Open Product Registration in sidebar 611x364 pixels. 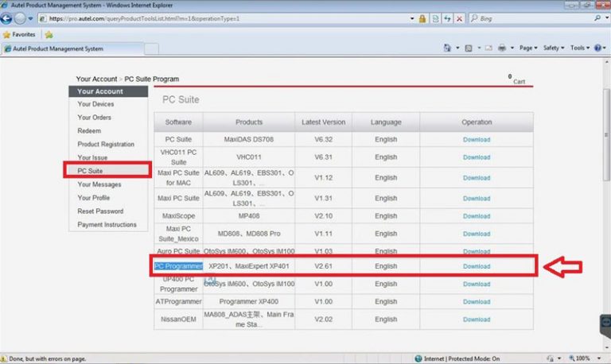[106, 144]
